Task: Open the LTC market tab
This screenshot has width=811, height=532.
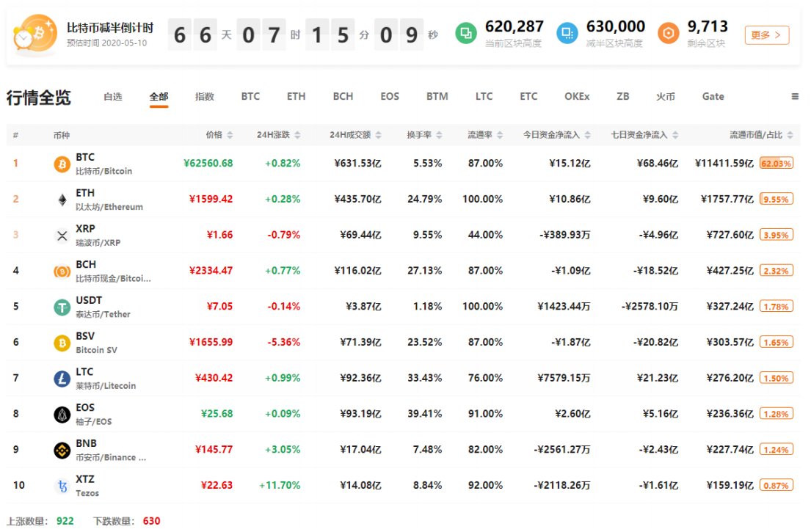Action: (x=484, y=97)
